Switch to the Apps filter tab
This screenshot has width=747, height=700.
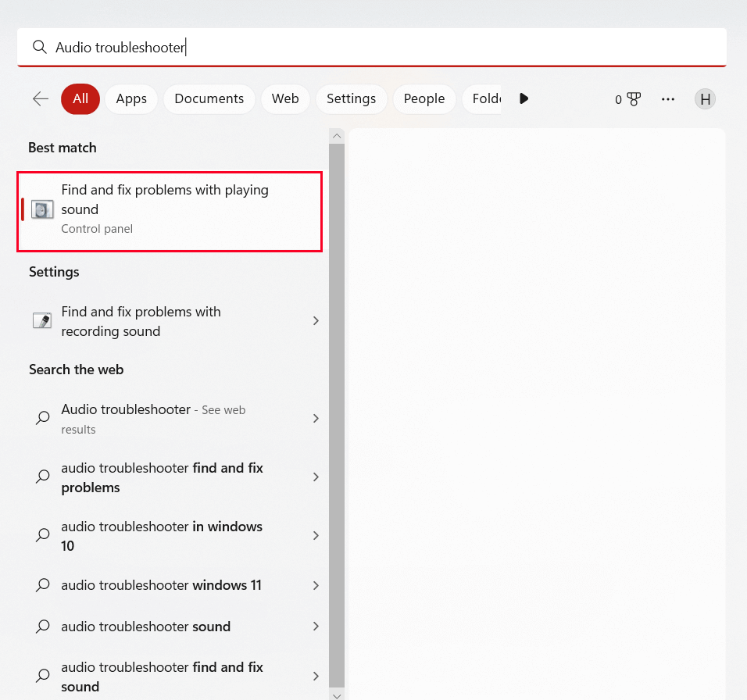click(x=130, y=98)
